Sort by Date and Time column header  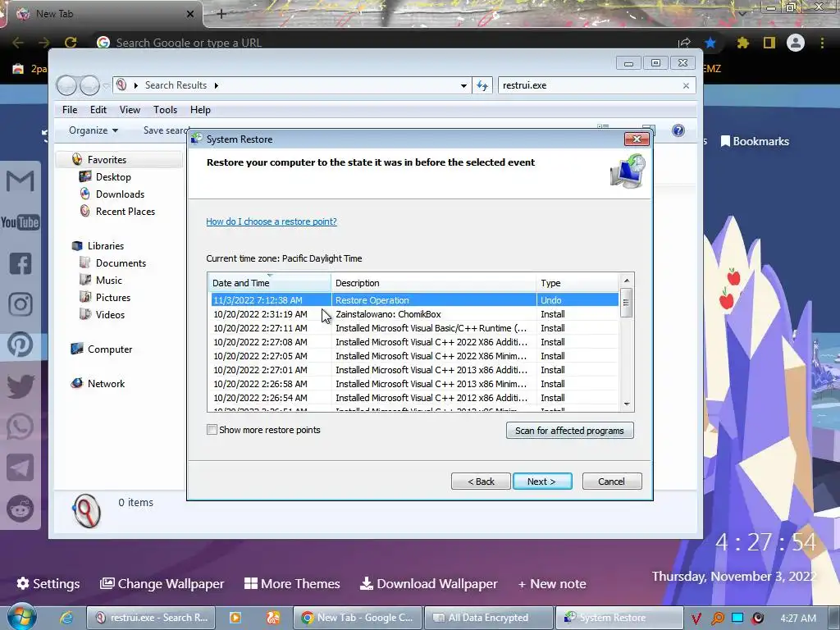269,283
